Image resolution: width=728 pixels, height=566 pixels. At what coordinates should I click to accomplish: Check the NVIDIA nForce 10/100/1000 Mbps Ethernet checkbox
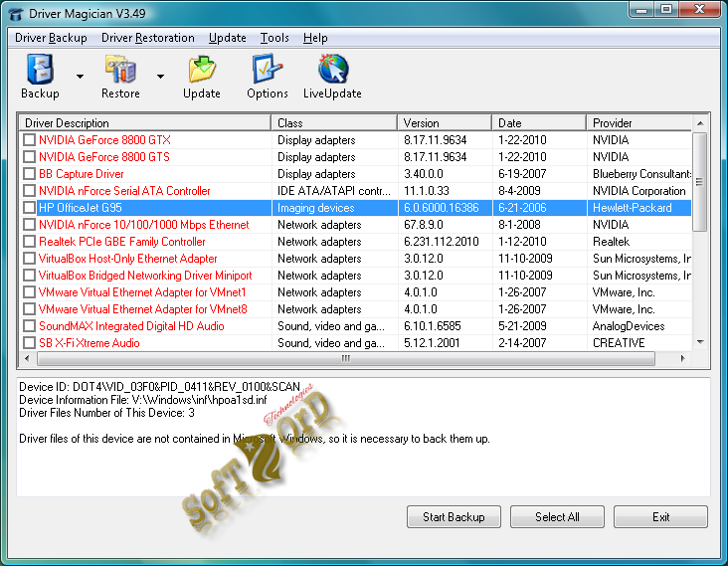[x=29, y=225]
